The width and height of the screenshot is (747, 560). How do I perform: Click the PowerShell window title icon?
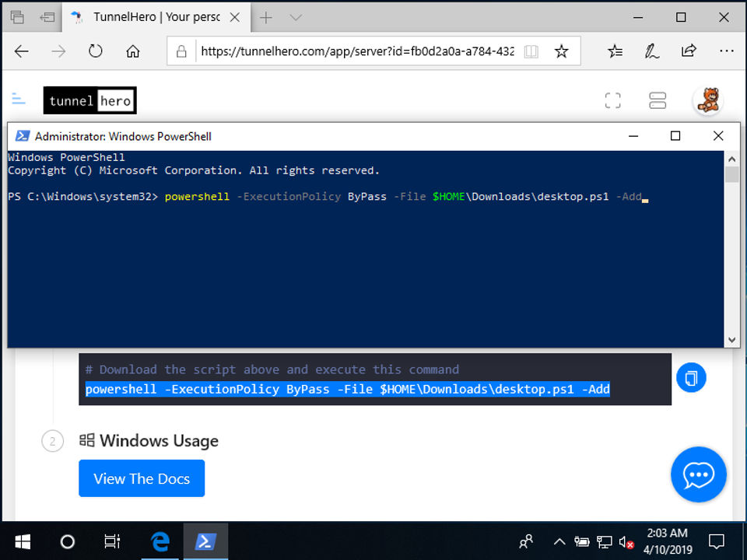pos(23,136)
